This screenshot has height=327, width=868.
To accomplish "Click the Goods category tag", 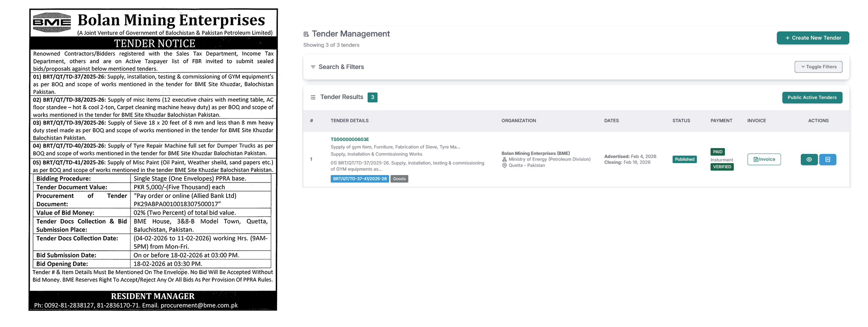I will pos(399,179).
